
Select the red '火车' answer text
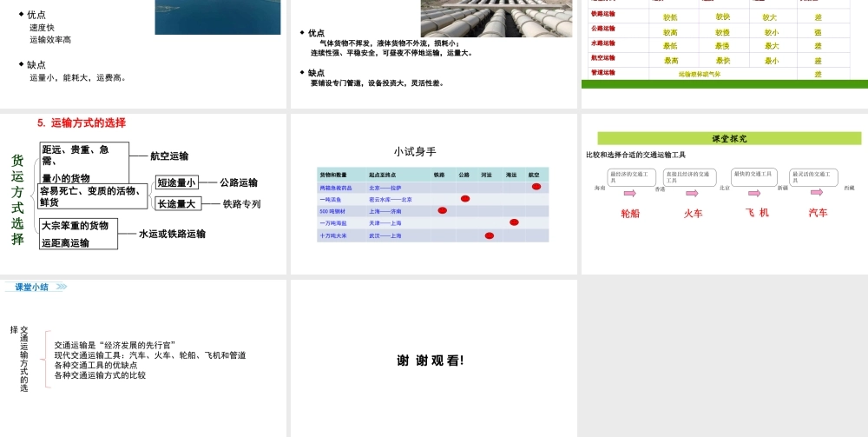(693, 213)
